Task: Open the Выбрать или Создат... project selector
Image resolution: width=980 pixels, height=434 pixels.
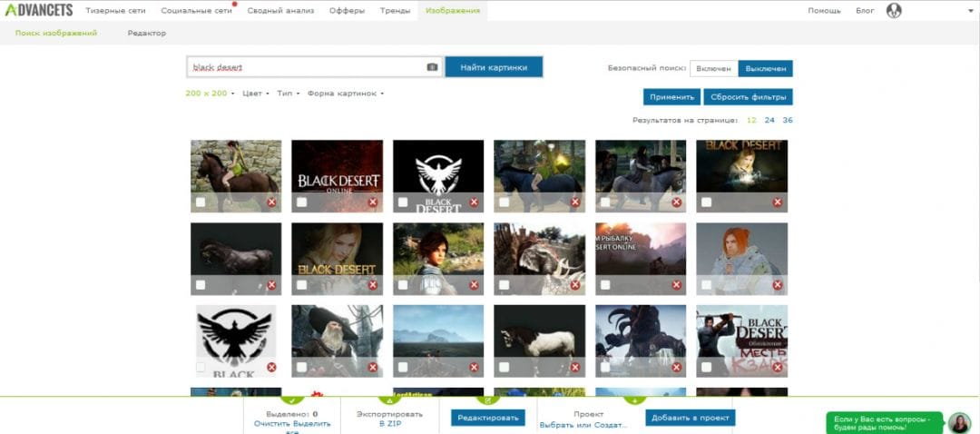Action: coord(583,425)
